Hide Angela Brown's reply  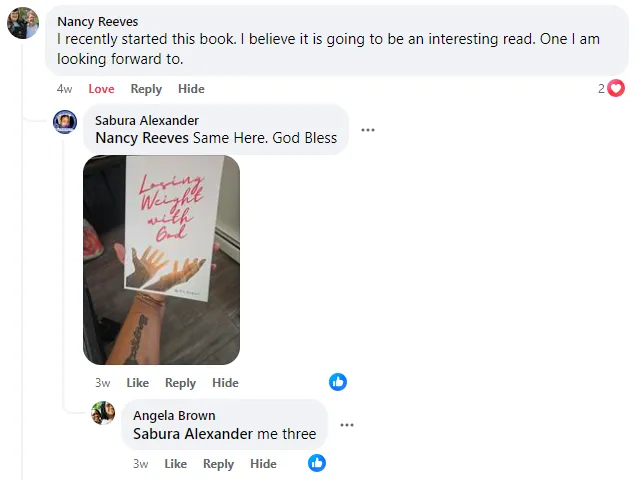pos(263,464)
